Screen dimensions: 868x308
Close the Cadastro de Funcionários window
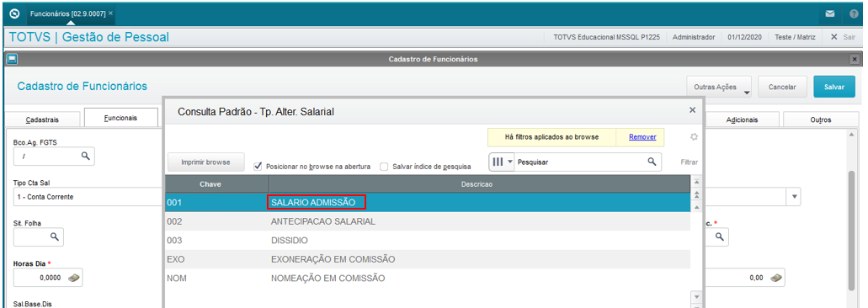coord(855,59)
